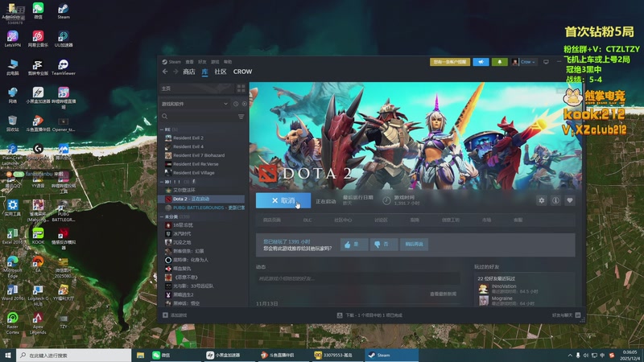Open Dota 2 game info icon
The image size is (644, 362).
(555, 200)
